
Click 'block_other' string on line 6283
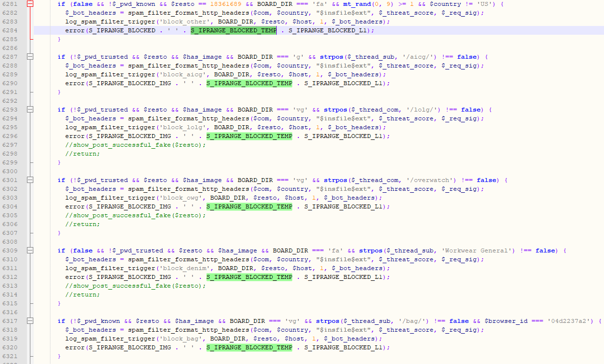click(185, 22)
